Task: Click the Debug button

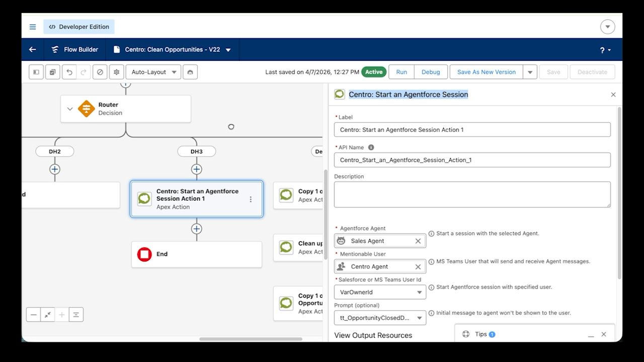Action: 431,72
